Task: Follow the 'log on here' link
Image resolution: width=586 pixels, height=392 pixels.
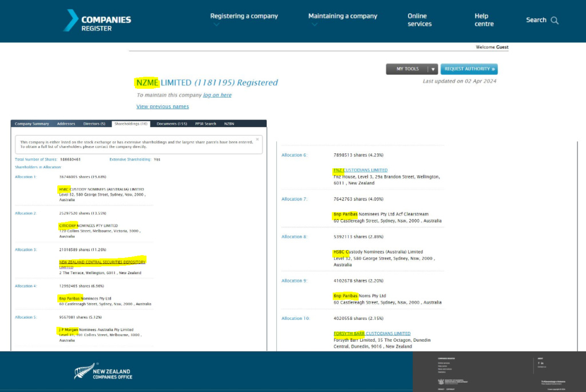Action: (x=217, y=95)
